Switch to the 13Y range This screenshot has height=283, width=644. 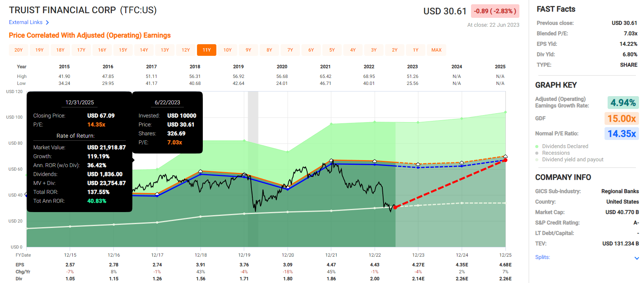(165, 50)
